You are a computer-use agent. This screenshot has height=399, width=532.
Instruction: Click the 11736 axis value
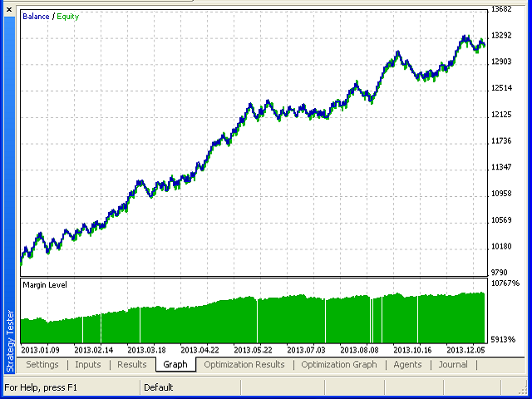pos(501,140)
